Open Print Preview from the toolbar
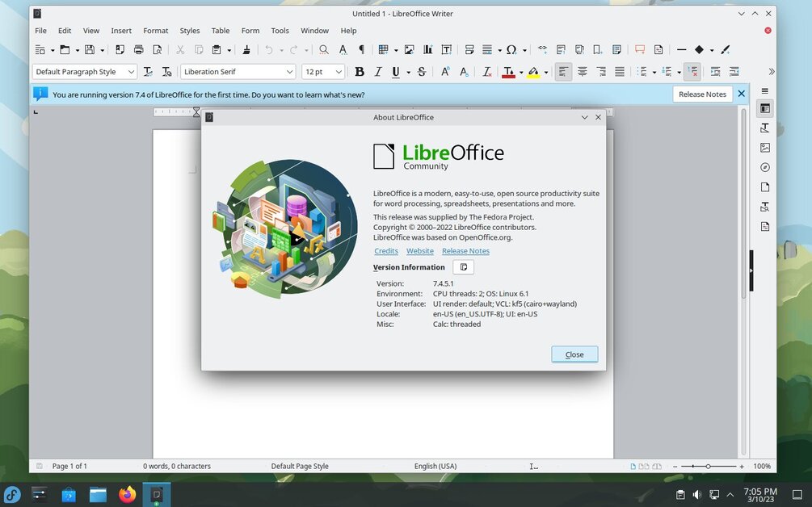This screenshot has width=812, height=507. tap(157, 50)
